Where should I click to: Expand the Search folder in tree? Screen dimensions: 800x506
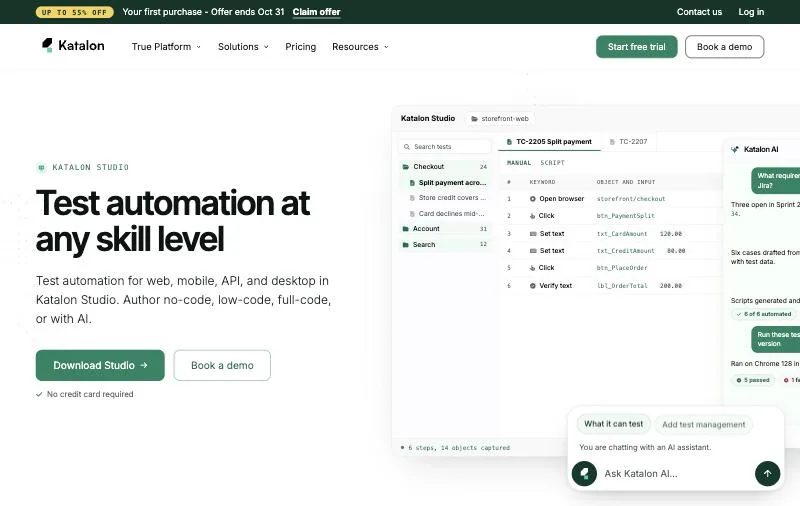(444, 245)
